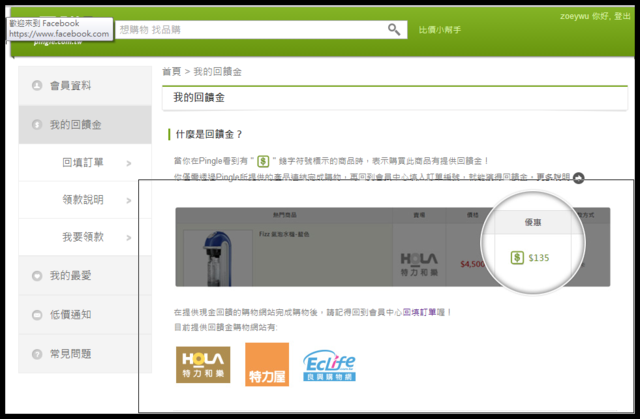640x419 pixels.
Task: Click the 優惠 column header
Action: [533, 222]
